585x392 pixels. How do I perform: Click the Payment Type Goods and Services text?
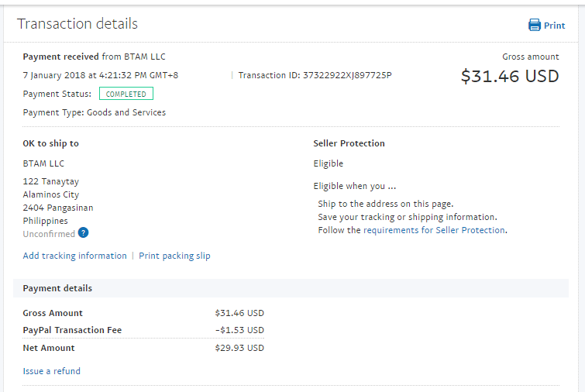95,112
